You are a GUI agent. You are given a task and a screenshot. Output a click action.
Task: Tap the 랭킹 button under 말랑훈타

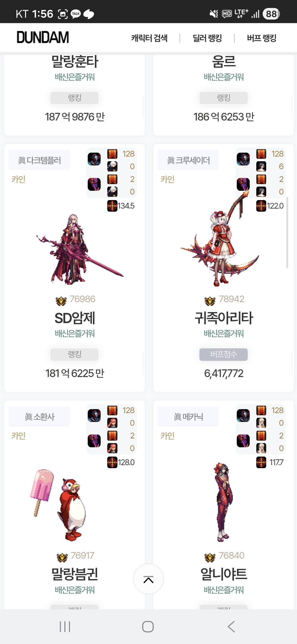tap(75, 98)
